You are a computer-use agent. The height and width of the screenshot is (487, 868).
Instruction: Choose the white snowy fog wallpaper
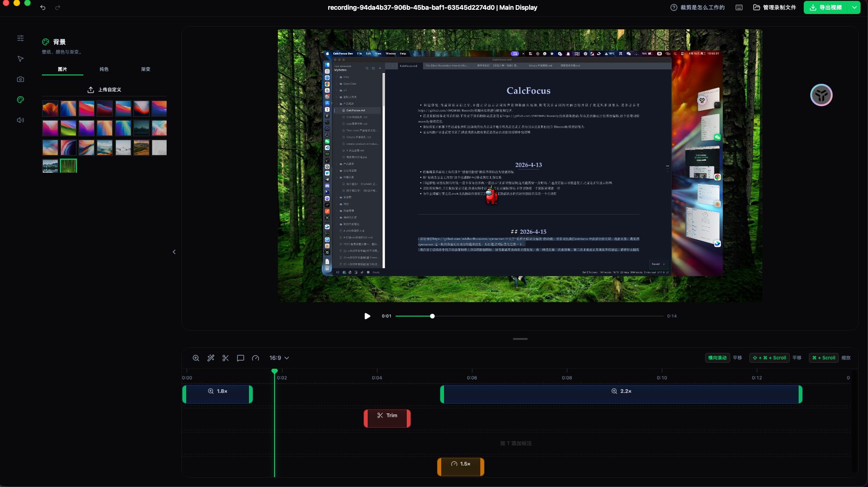pyautogui.click(x=123, y=148)
